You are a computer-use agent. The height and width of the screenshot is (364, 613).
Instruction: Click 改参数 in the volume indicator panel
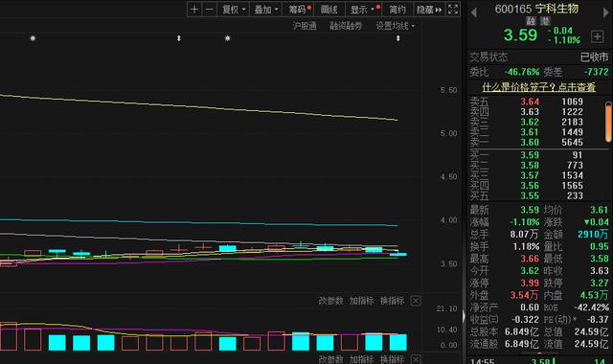click(330, 301)
